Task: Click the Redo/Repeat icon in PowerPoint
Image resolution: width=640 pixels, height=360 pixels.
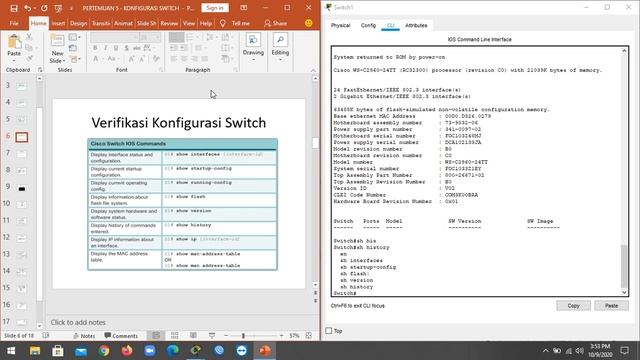Action: (44, 8)
